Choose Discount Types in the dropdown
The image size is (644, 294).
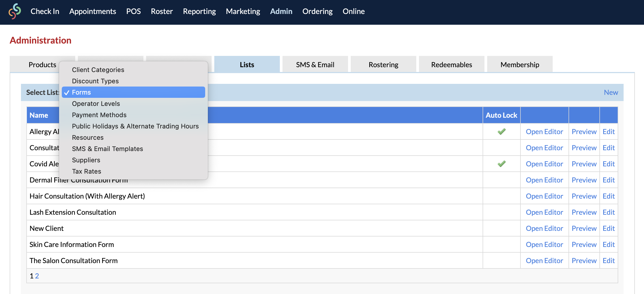coord(133,81)
